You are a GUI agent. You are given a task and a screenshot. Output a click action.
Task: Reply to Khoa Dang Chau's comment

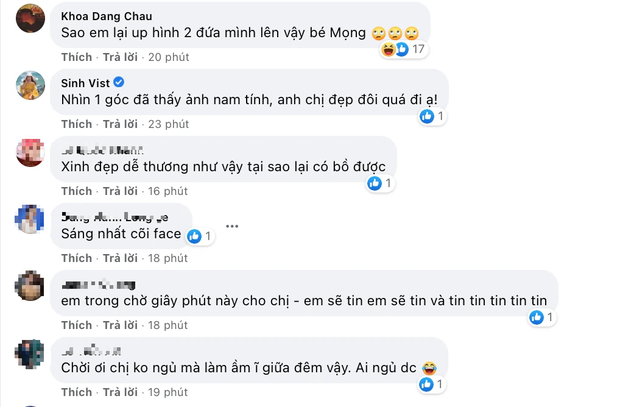(121, 55)
